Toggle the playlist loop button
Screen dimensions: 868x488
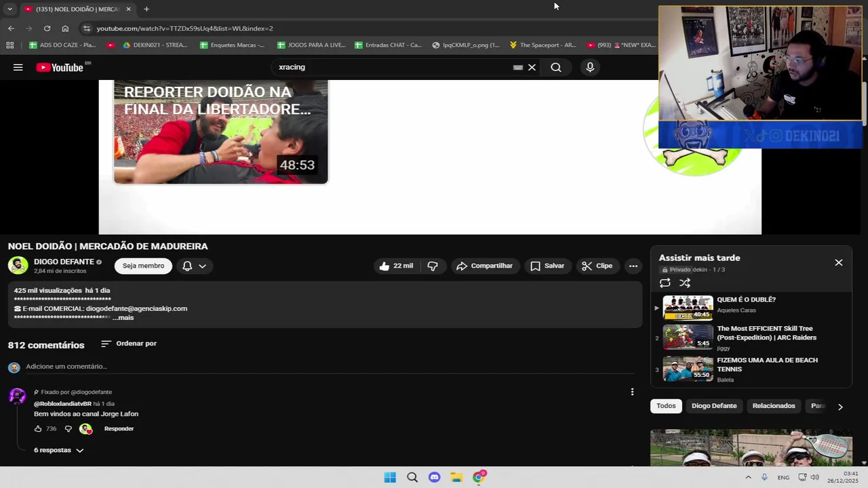[665, 283]
